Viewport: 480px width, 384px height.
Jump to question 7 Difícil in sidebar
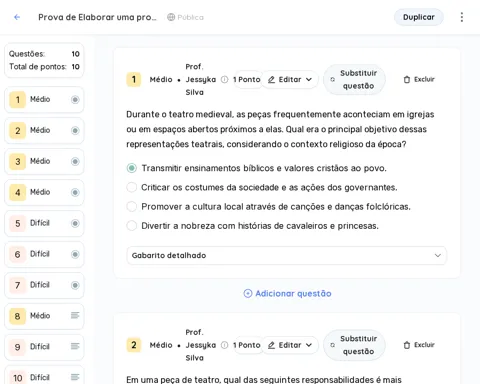tap(44, 285)
